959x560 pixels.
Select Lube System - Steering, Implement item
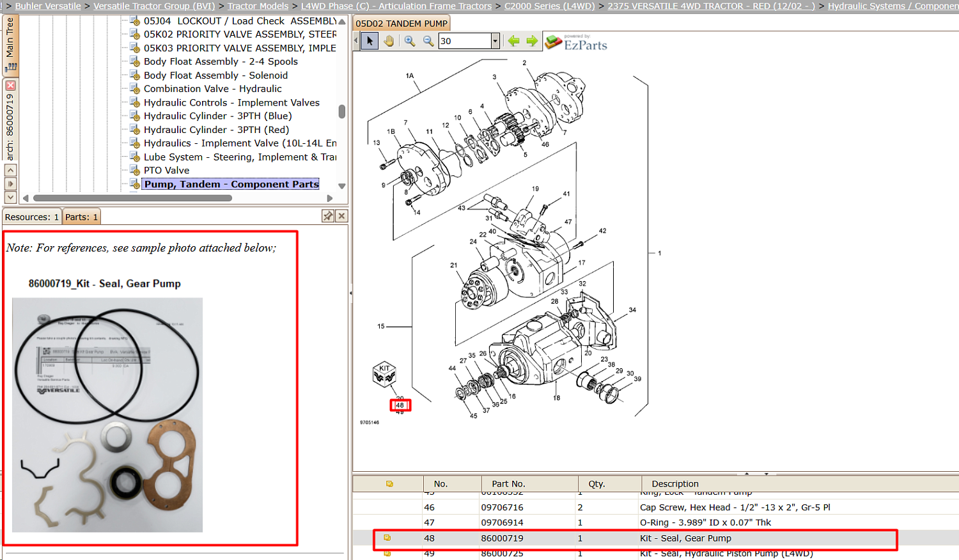coord(240,157)
